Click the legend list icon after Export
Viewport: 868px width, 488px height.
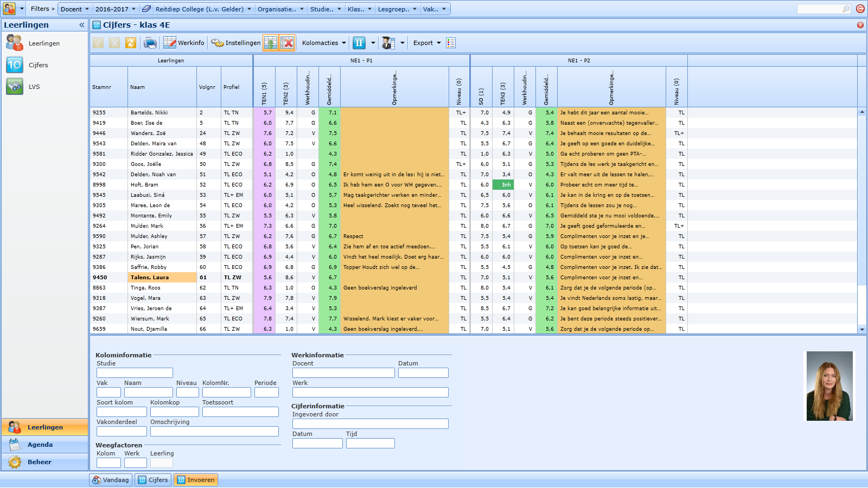point(451,43)
